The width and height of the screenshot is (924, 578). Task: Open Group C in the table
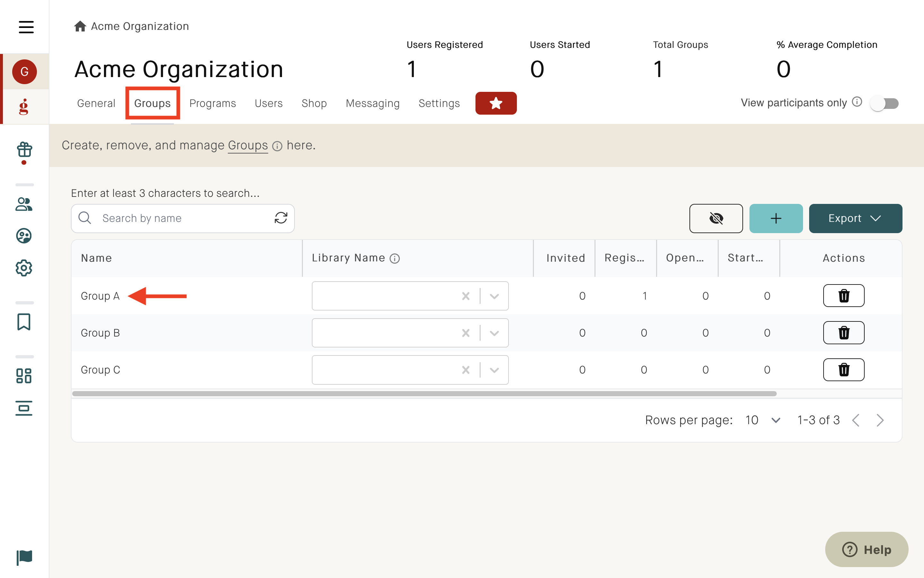(x=100, y=370)
